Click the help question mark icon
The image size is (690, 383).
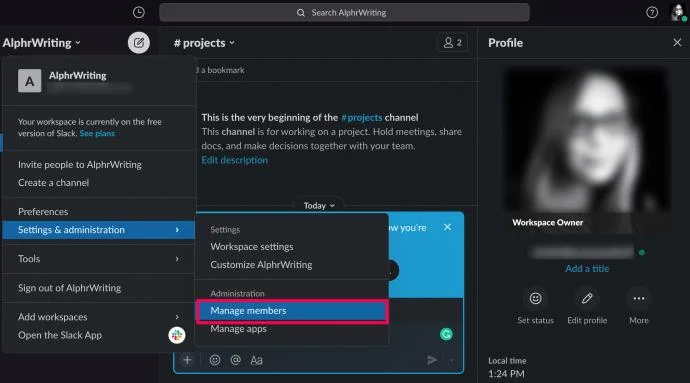652,12
